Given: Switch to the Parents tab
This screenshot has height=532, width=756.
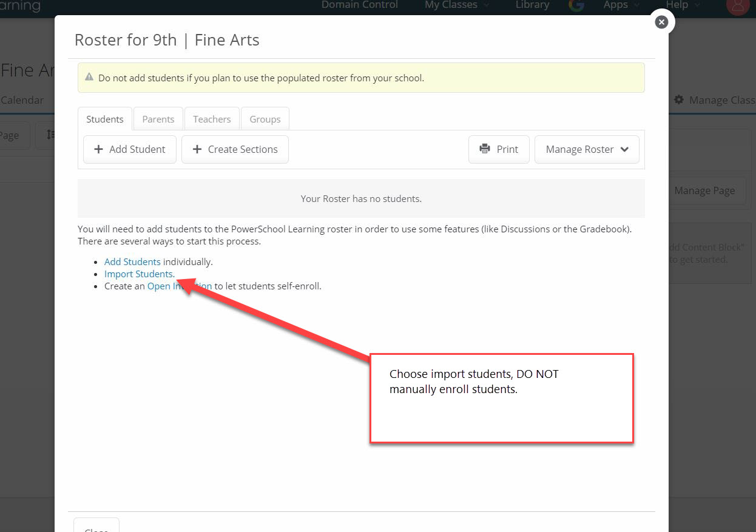Looking at the screenshot, I should 158,119.
